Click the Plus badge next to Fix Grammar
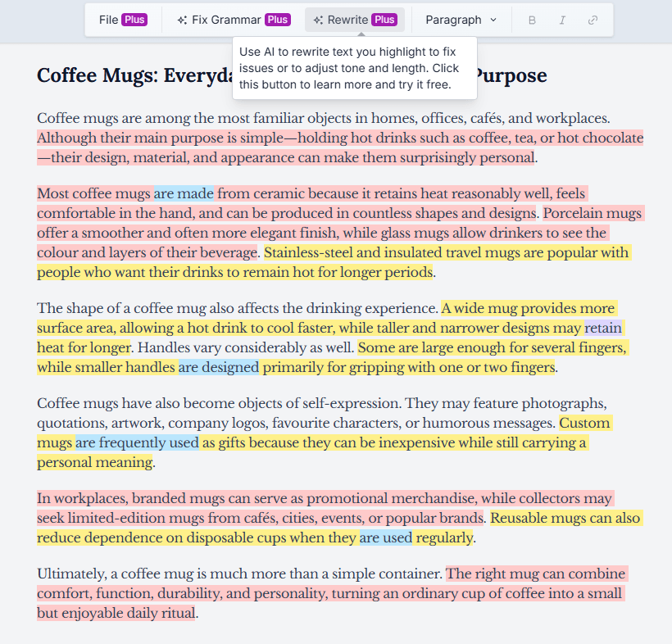Viewport: 672px width, 644px height. click(278, 20)
